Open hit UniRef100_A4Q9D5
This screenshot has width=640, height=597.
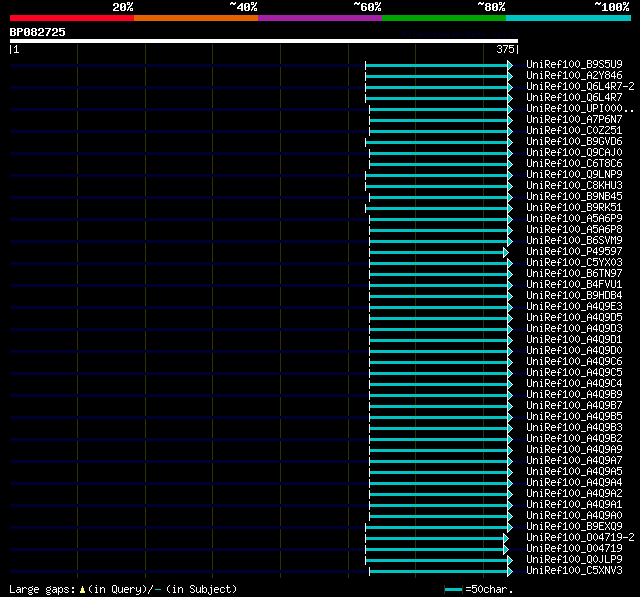[574, 318]
